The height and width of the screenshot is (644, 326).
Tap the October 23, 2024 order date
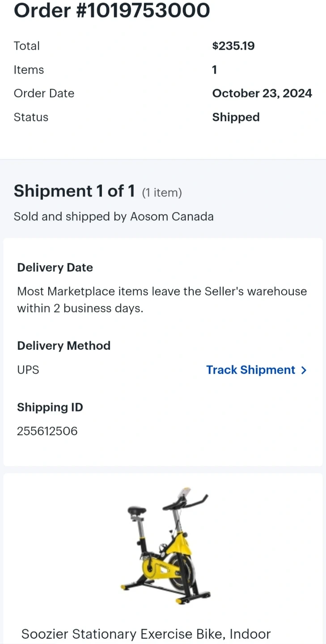pos(262,93)
